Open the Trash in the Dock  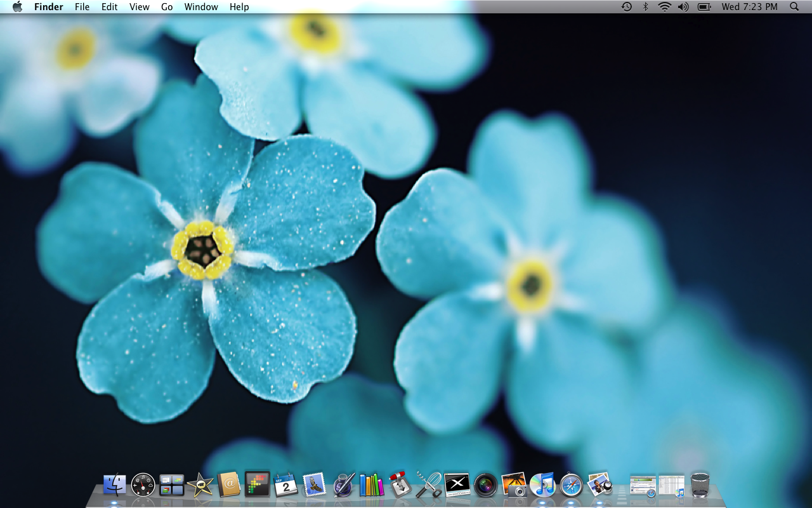click(700, 485)
